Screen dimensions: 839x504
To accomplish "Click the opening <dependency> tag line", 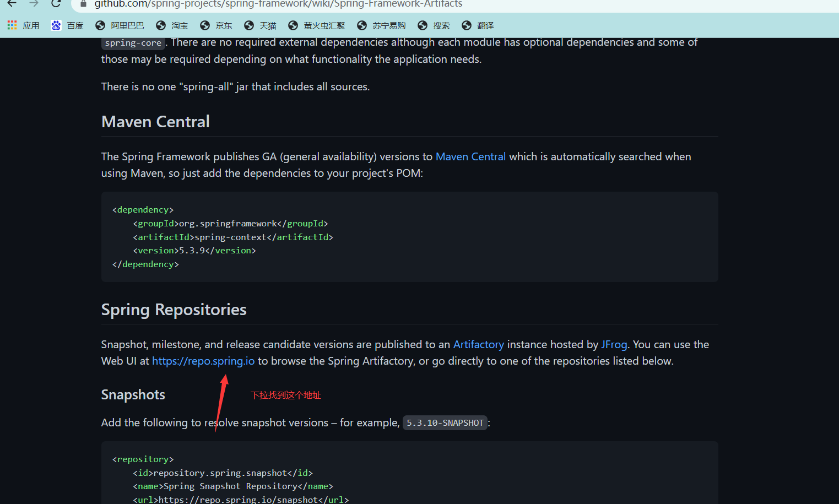I will pyautogui.click(x=143, y=209).
